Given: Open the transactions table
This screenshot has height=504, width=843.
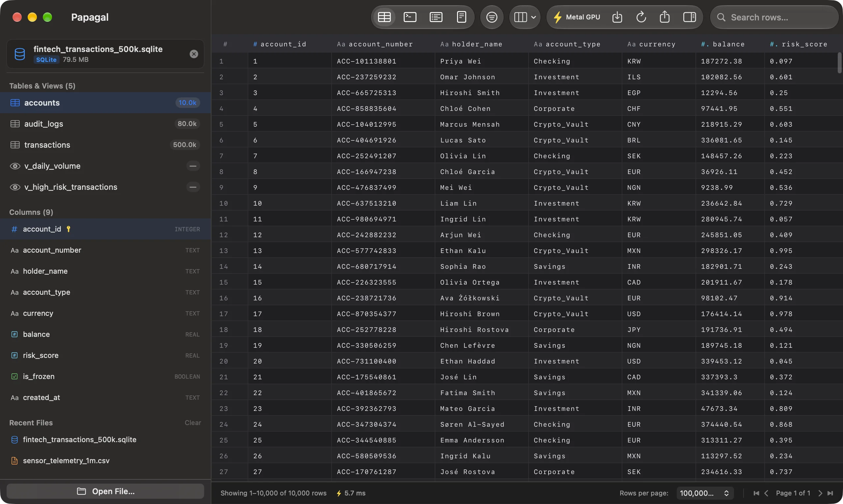Looking at the screenshot, I should click(x=105, y=145).
